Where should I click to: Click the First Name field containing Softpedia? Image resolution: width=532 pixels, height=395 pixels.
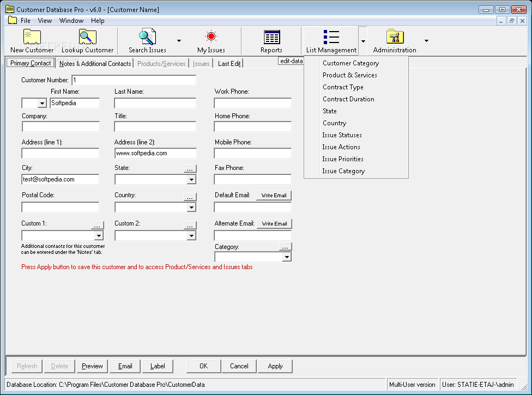tap(75, 103)
